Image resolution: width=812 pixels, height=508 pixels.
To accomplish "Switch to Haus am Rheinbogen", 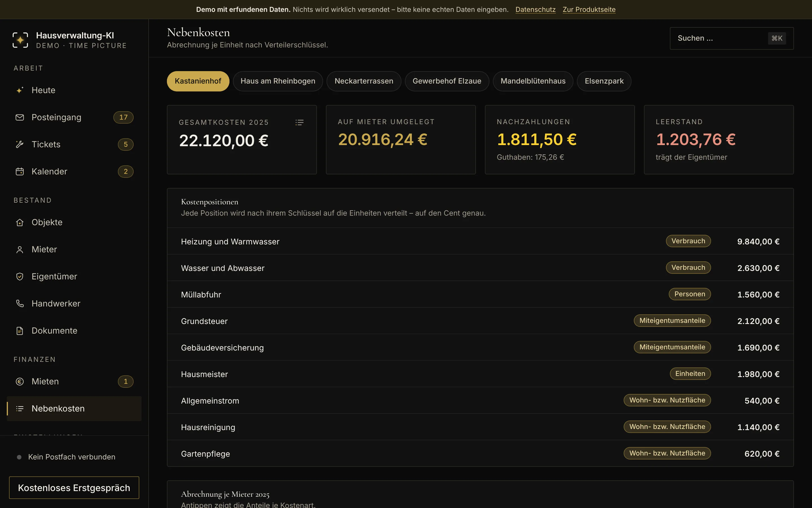I will pos(278,81).
